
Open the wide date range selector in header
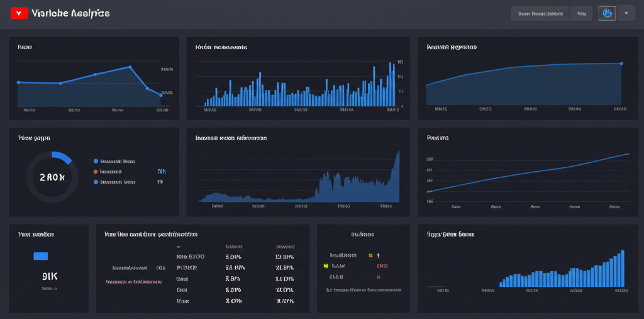(x=540, y=13)
